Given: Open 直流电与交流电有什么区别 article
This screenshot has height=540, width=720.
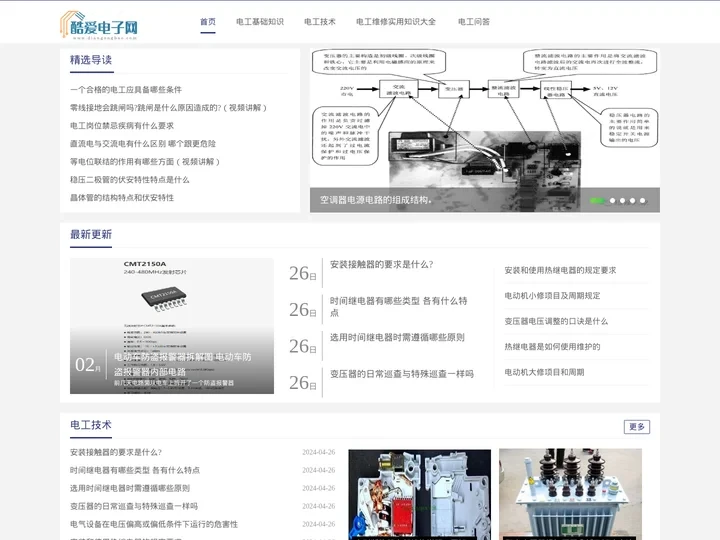Looking at the screenshot, I should point(143,143).
